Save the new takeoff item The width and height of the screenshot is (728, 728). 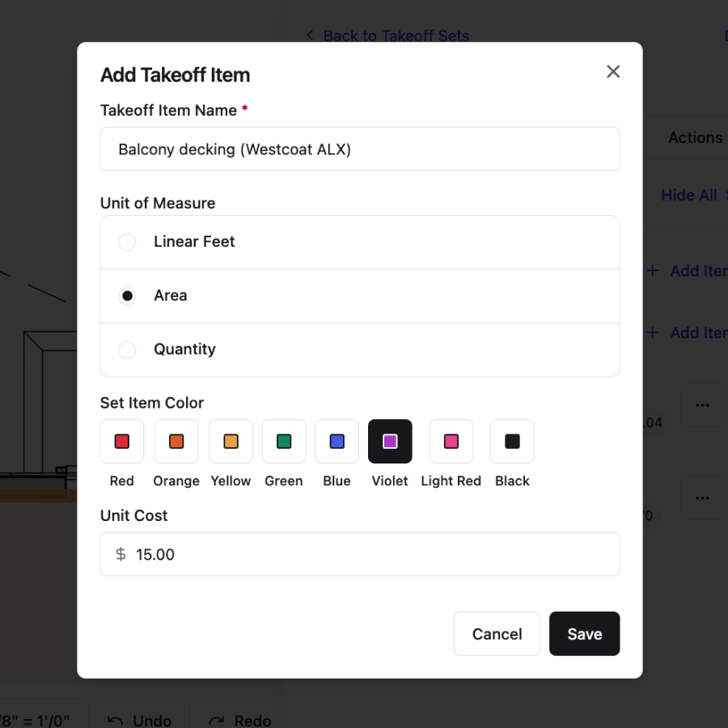[584, 633]
